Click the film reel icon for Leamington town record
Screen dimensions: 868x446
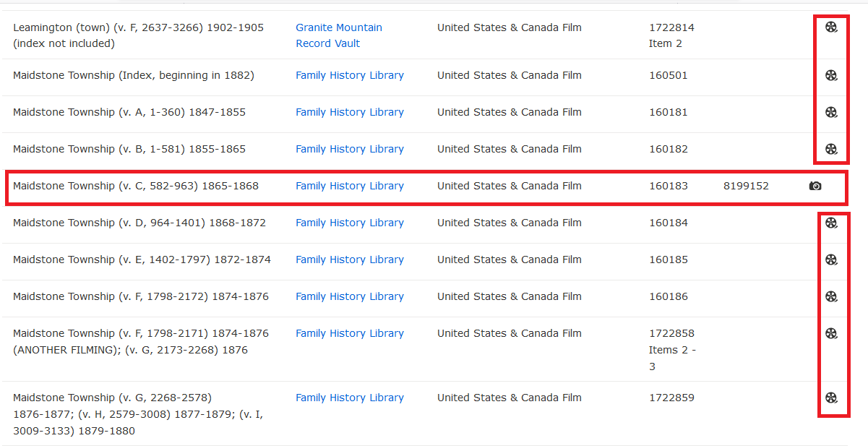[832, 27]
